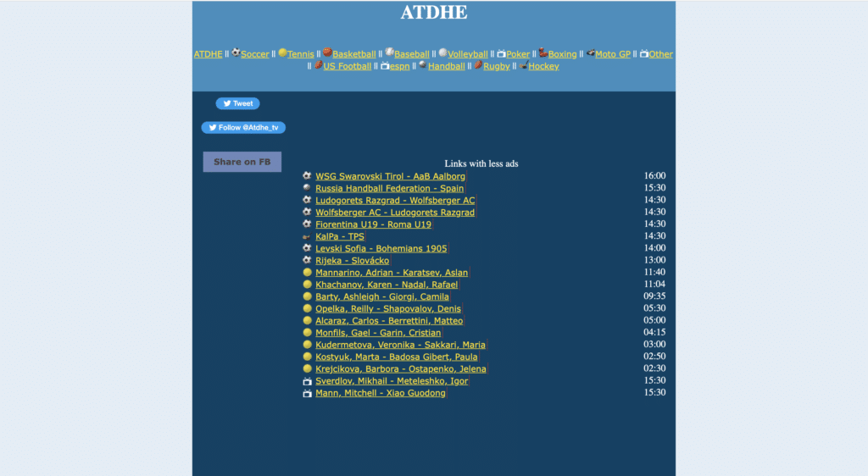Screen dimensions: 868x476
Task: Click the Tweet button
Action: coord(237,103)
